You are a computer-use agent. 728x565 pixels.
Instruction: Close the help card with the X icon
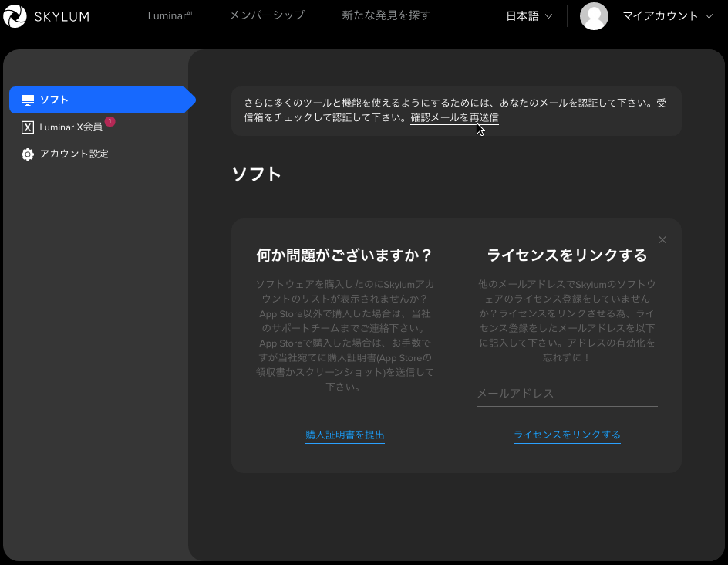[662, 240]
